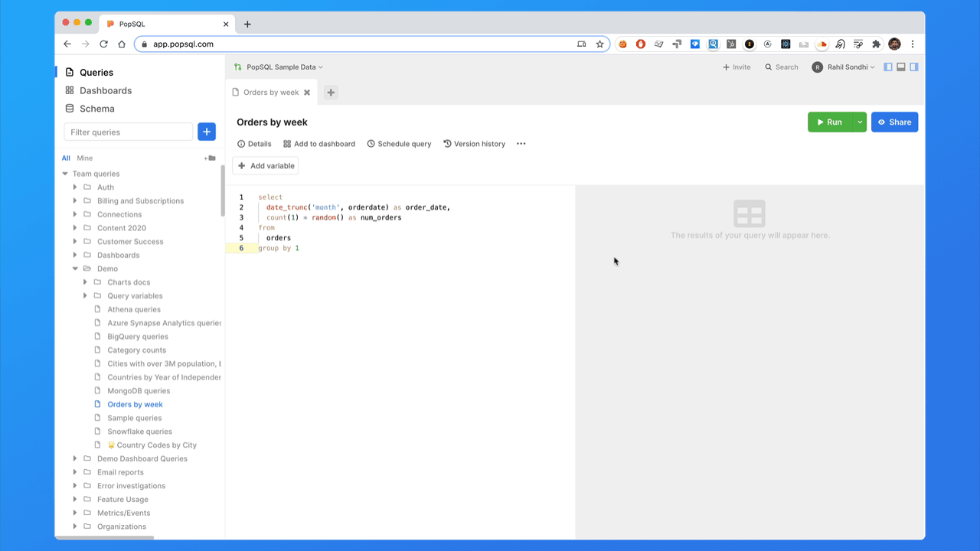
Task: Click the sidebar vertical scrollbar
Action: (x=223, y=191)
